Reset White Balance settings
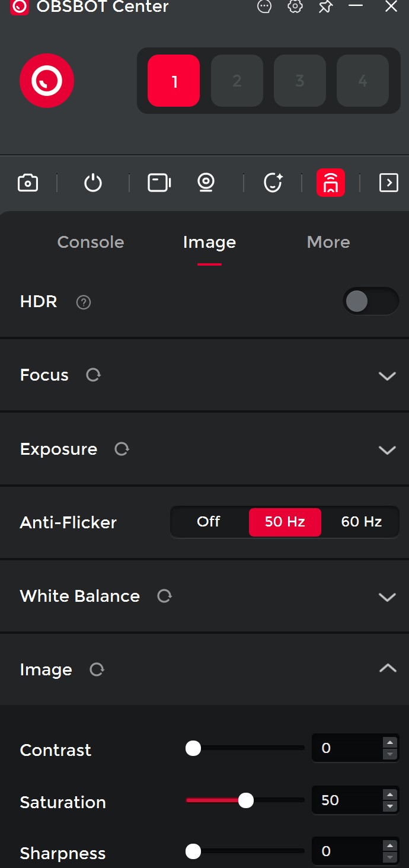Viewport: 409px width, 868px height. pos(164,596)
